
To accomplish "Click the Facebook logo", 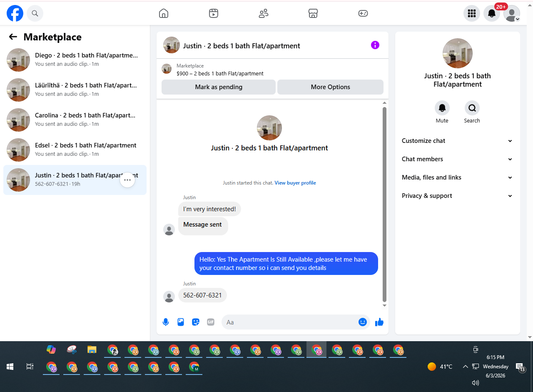I will [15, 14].
